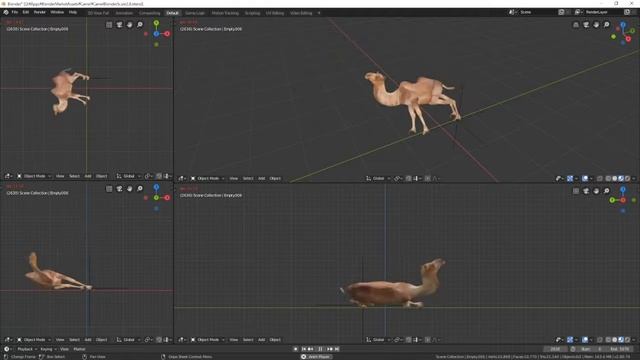Click the jump to last frame button
640x360 pixels.
(337, 349)
